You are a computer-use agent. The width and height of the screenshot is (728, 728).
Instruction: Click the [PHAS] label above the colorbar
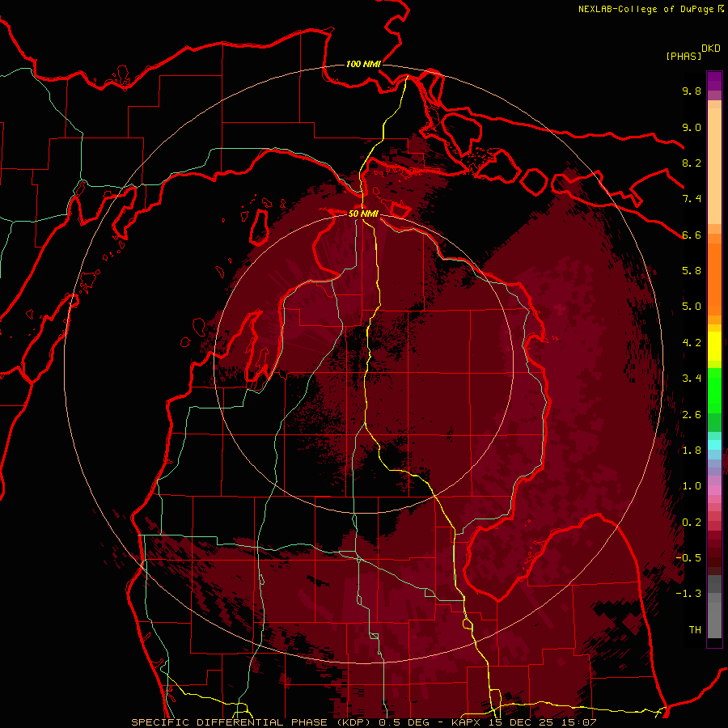click(x=684, y=56)
